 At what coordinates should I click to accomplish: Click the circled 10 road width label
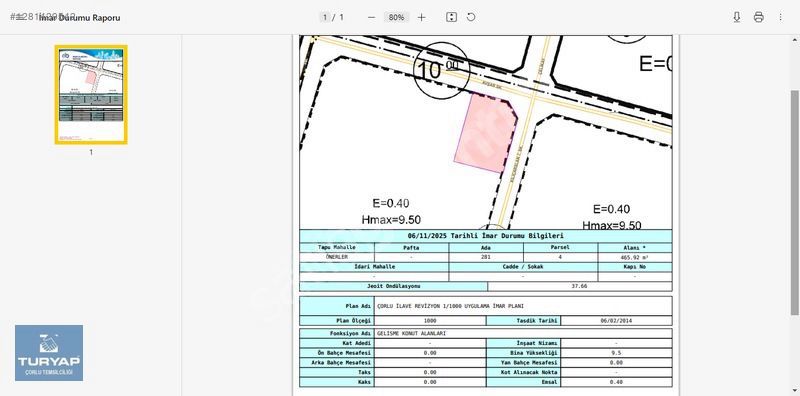click(x=441, y=70)
